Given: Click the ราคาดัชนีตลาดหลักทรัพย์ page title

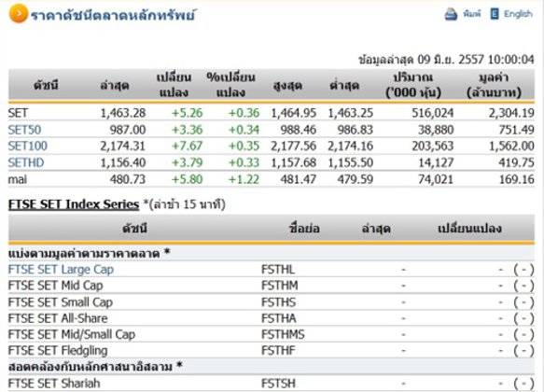Looking at the screenshot, I should click(x=113, y=15).
